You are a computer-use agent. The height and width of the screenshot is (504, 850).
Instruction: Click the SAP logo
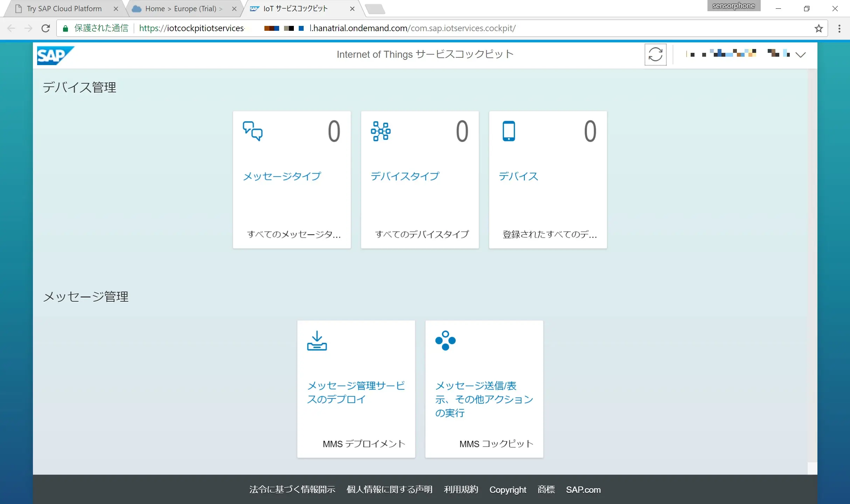[55, 55]
